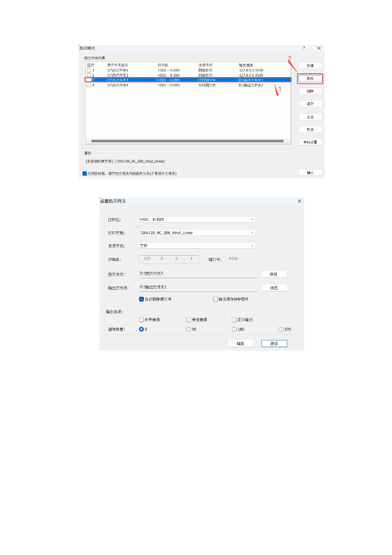Click the 新建 button
Screen dimensions: 392x555
[310, 65]
